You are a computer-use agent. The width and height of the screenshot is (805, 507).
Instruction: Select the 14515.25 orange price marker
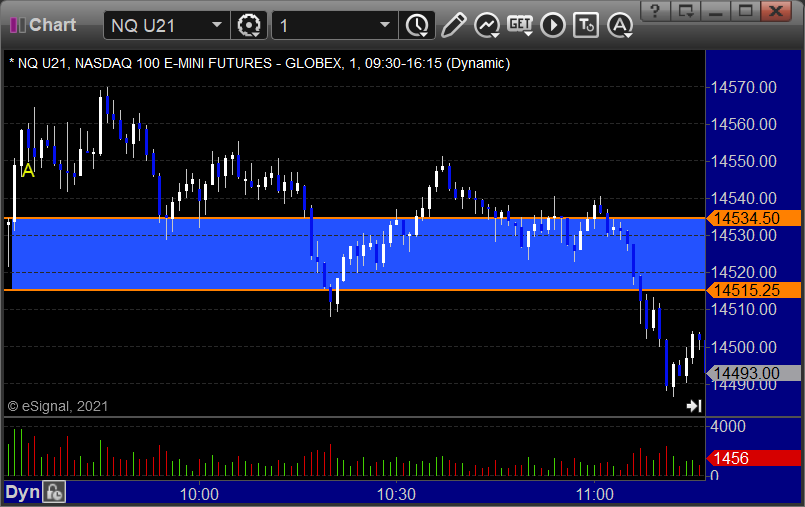click(753, 290)
